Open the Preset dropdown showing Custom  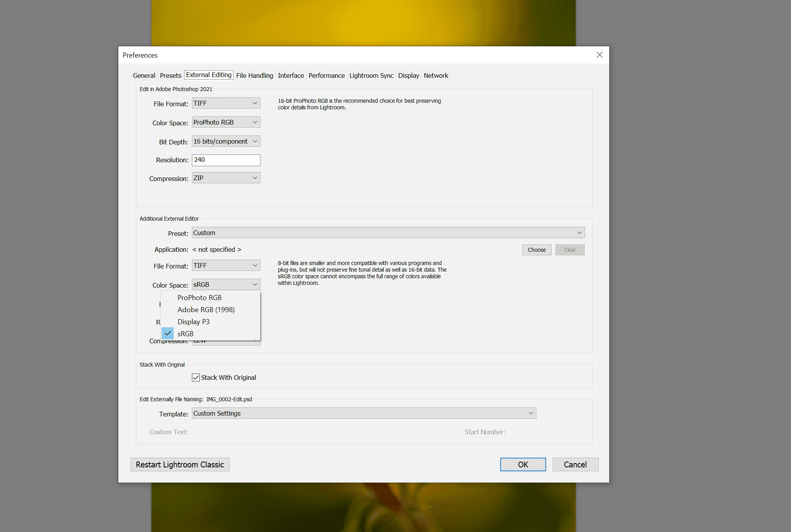point(388,232)
